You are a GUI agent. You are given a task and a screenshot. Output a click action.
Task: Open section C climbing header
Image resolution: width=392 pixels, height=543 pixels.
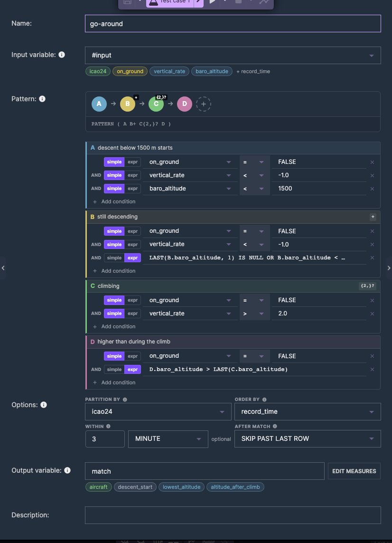(233, 286)
